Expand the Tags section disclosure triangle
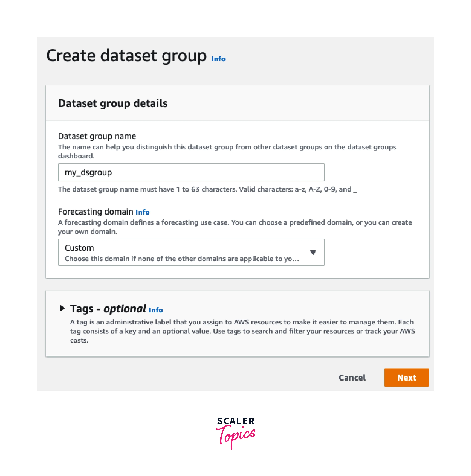This screenshot has width=471, height=476. pos(62,308)
